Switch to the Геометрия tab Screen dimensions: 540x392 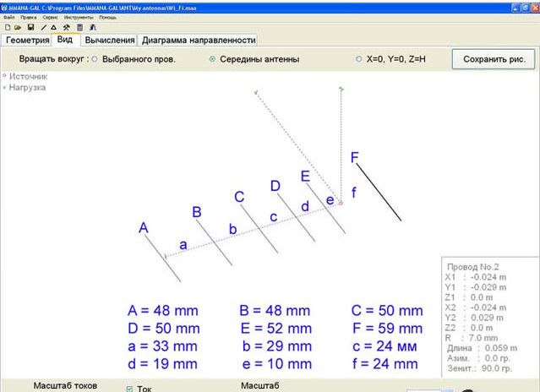(x=27, y=41)
